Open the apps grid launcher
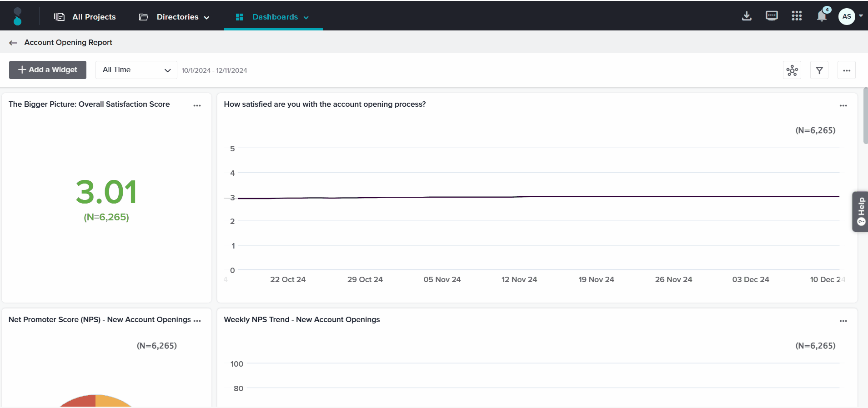The height and width of the screenshot is (408, 868). click(x=797, y=16)
